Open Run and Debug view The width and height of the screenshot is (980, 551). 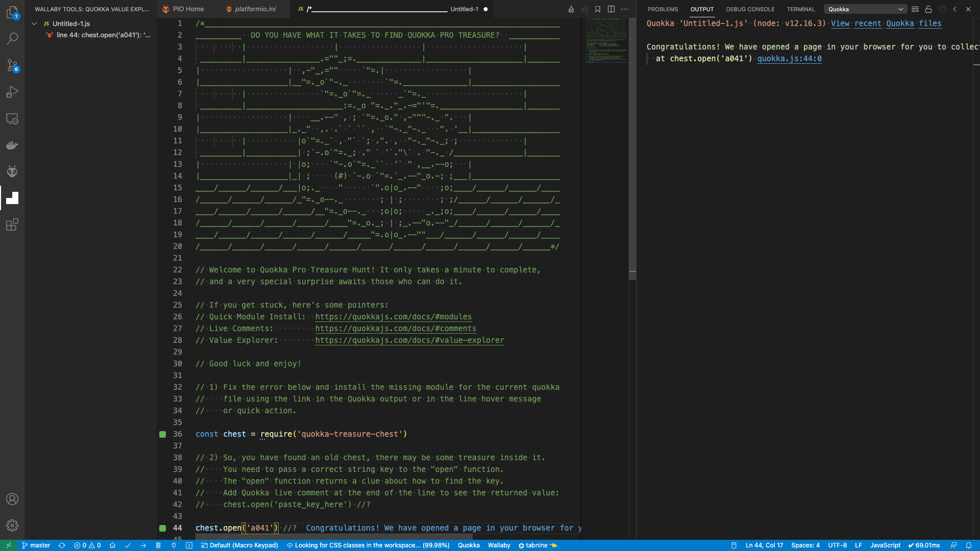[x=12, y=92]
